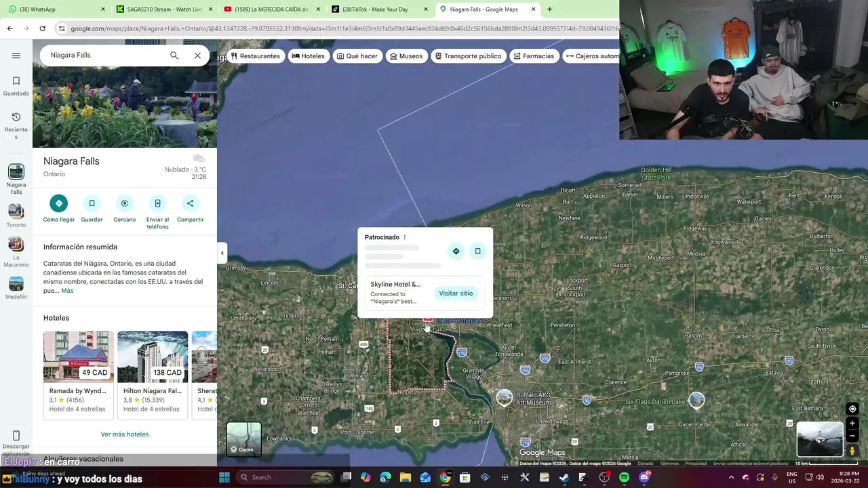The width and height of the screenshot is (868, 488).
Task: Click save bookmark icon in sponsored card
Action: [477, 251]
